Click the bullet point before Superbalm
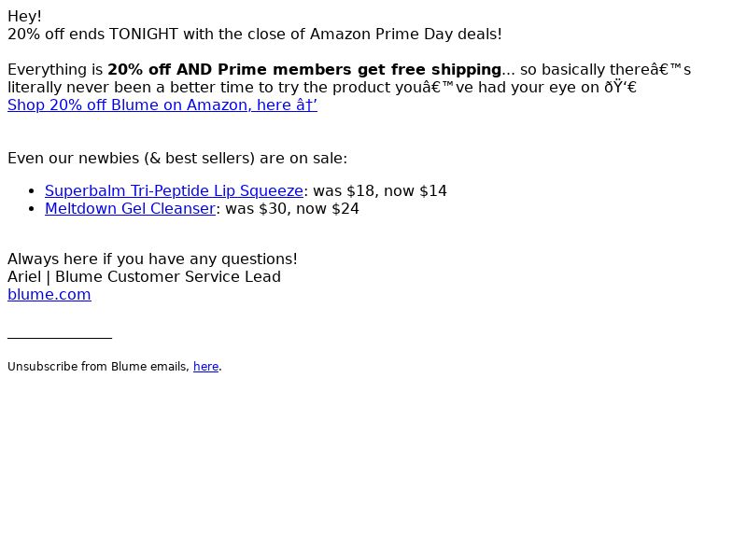 coord(32,191)
